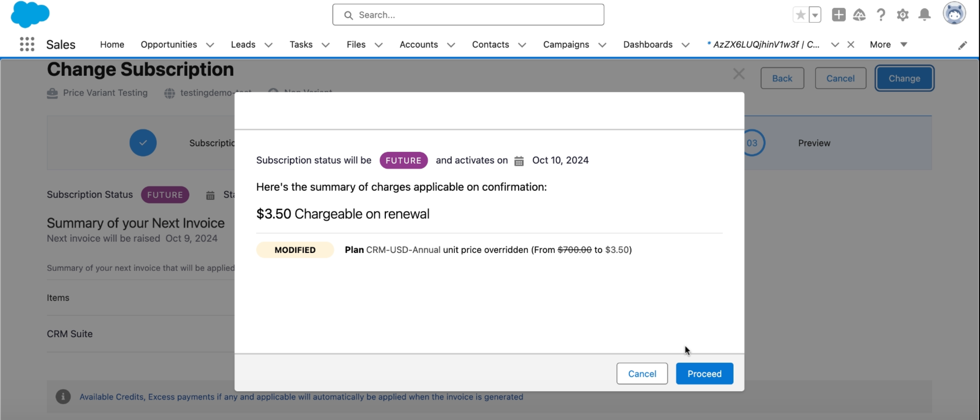Close the AzZX6LUQjhinV1w3f workspace tab
Screen dimensions: 980x420
click(851, 44)
